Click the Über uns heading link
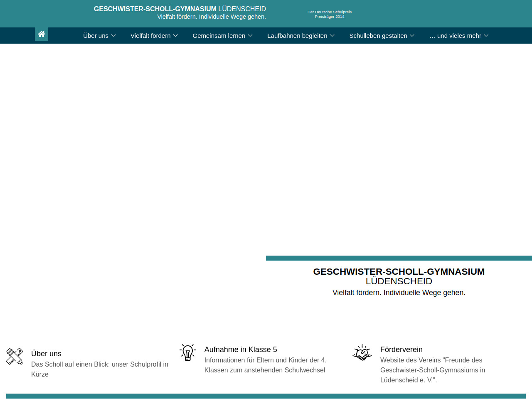532x399 pixels. coord(46,354)
